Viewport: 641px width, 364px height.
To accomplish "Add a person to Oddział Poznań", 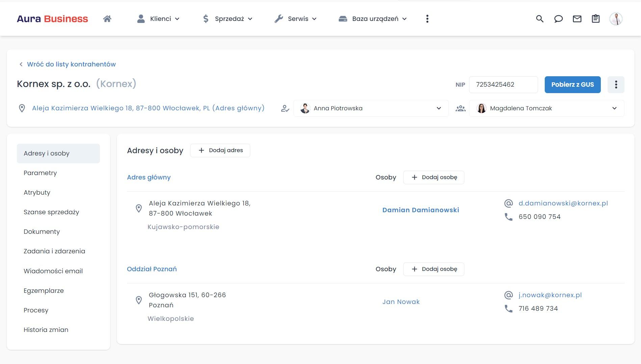I will (434, 269).
